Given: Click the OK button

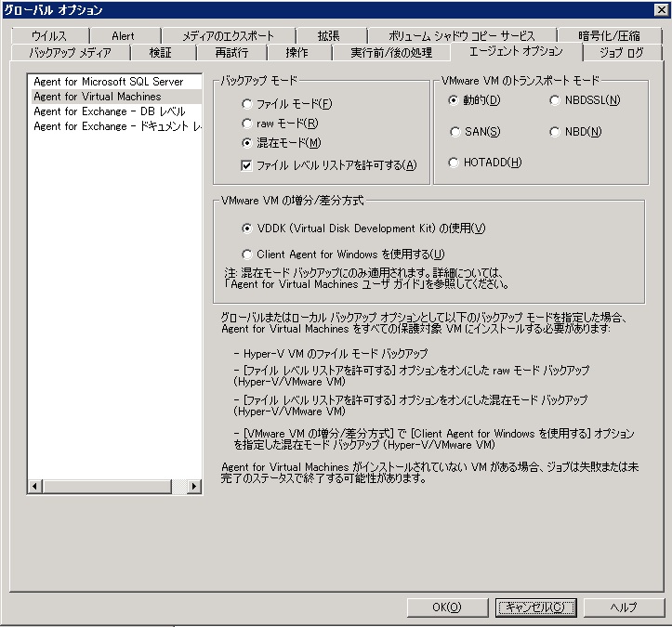Looking at the screenshot, I should [x=447, y=607].
